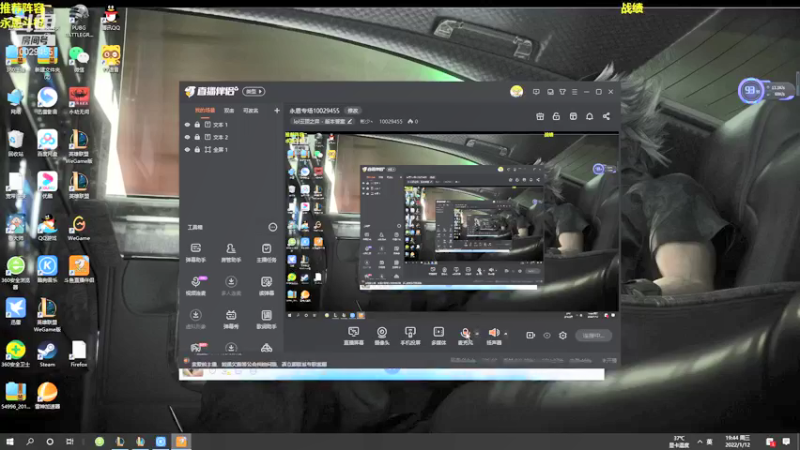
Task: Open the Firefox desktop shortcut
Action: click(x=79, y=354)
